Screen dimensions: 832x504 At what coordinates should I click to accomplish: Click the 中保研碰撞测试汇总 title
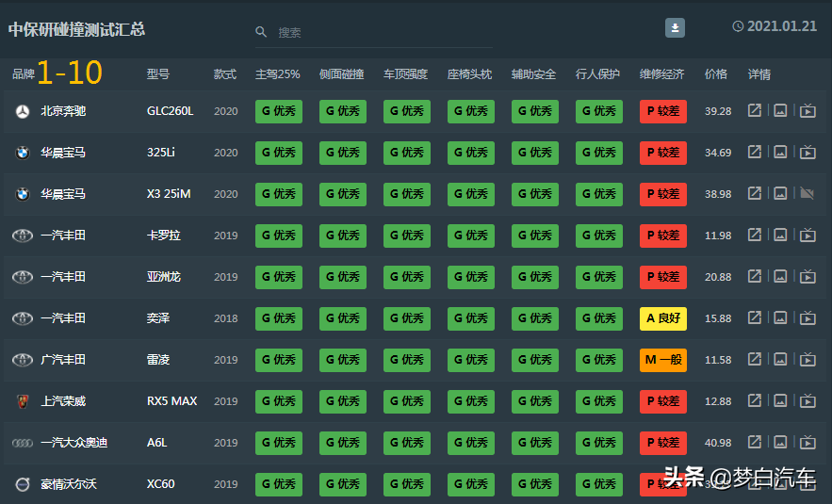click(x=77, y=29)
